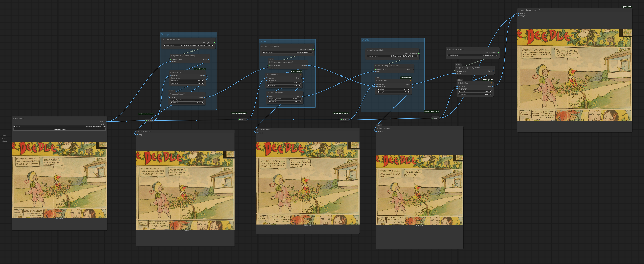Collapse the ArtStation Load Upscale Model node
644x264 pixels.
pyautogui.click(x=163, y=39)
